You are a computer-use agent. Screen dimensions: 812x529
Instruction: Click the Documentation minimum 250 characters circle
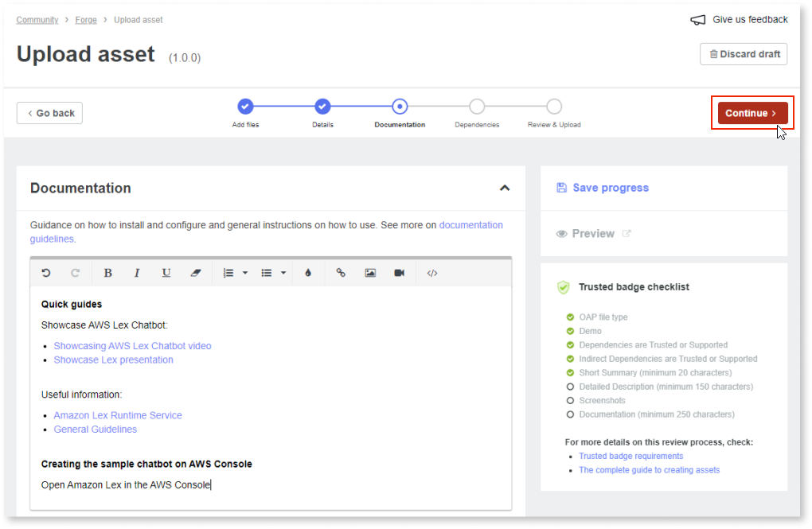point(570,414)
